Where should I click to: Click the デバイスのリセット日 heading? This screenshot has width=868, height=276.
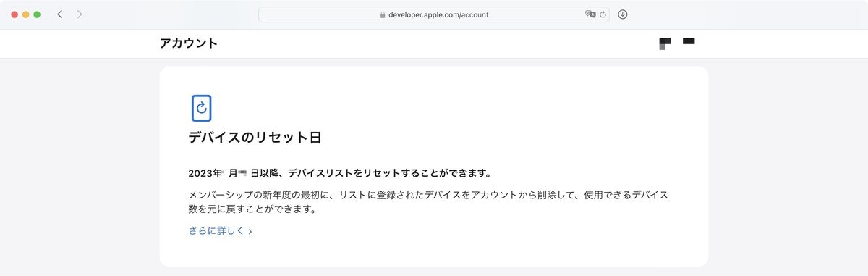(x=255, y=138)
